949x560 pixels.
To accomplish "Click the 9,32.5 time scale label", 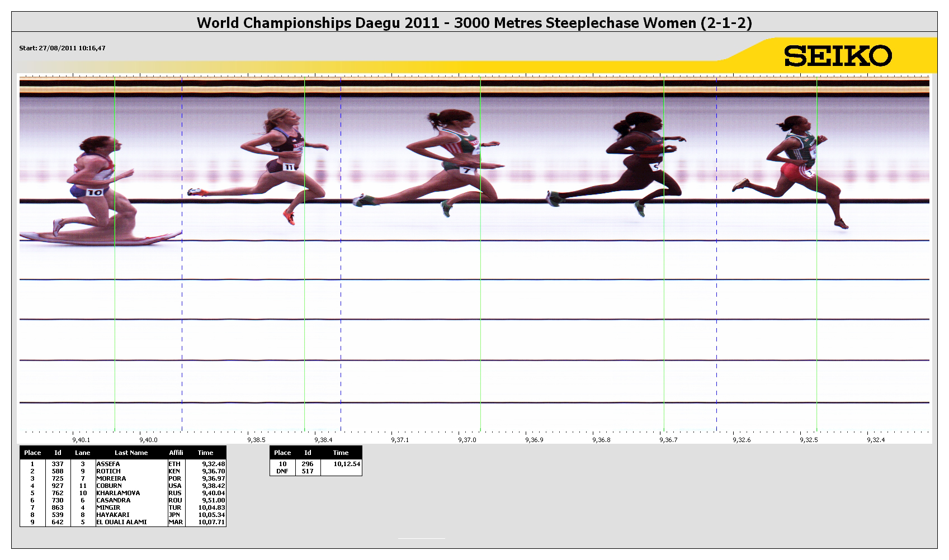I will coord(809,440).
